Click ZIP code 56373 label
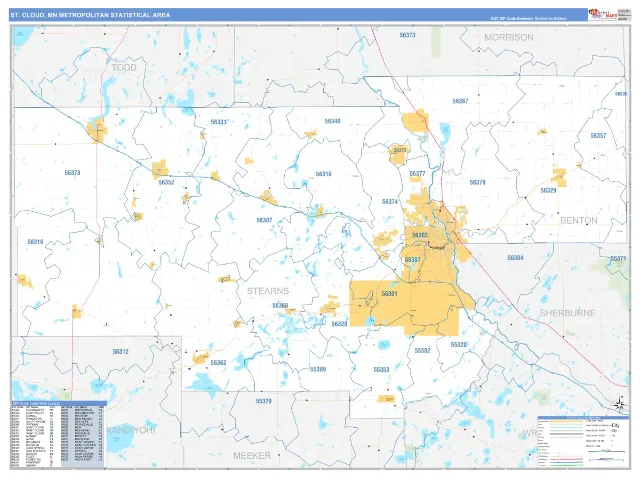Viewport: 640px width, 480px height. coord(407,35)
